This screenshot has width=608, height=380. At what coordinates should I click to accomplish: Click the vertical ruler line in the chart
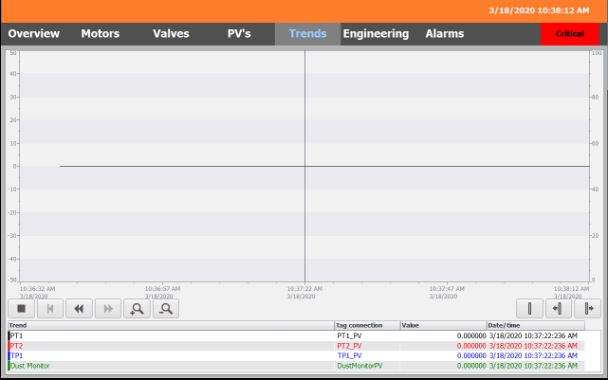tap(305, 166)
